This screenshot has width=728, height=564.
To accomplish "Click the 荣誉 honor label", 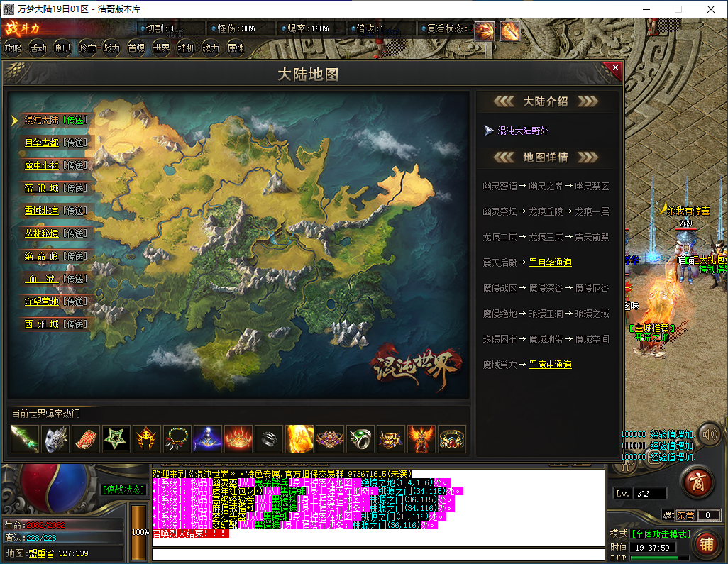I will pyautogui.click(x=685, y=515).
